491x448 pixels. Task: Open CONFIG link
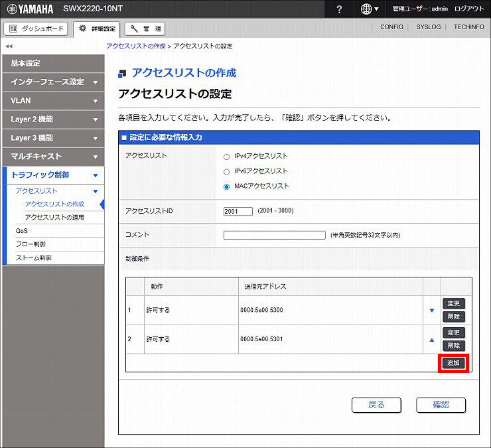tap(391, 27)
